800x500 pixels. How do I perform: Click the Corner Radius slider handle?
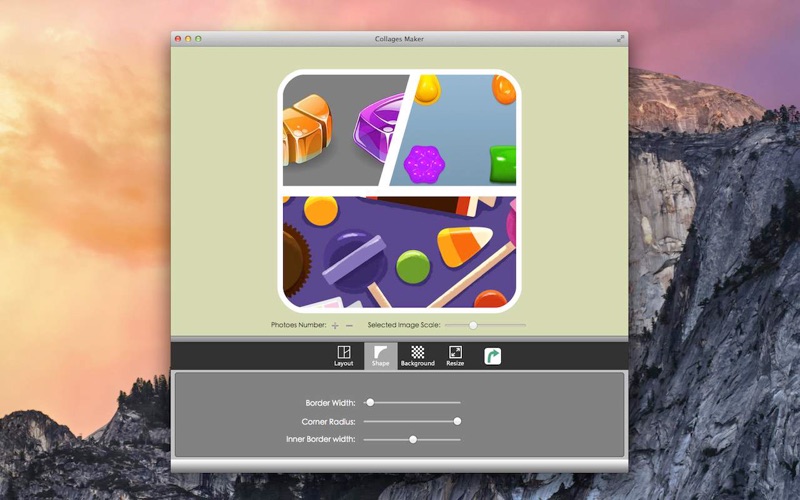click(x=457, y=421)
